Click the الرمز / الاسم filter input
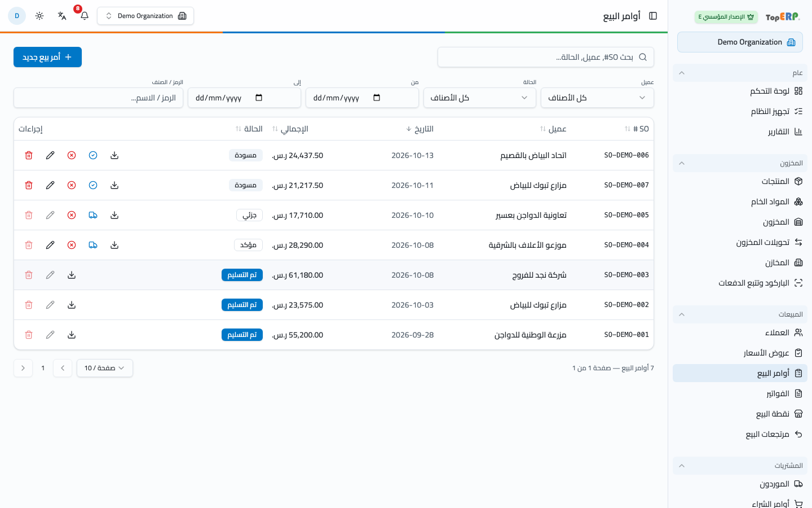Viewport: 812px width, 508px height. [x=98, y=98]
